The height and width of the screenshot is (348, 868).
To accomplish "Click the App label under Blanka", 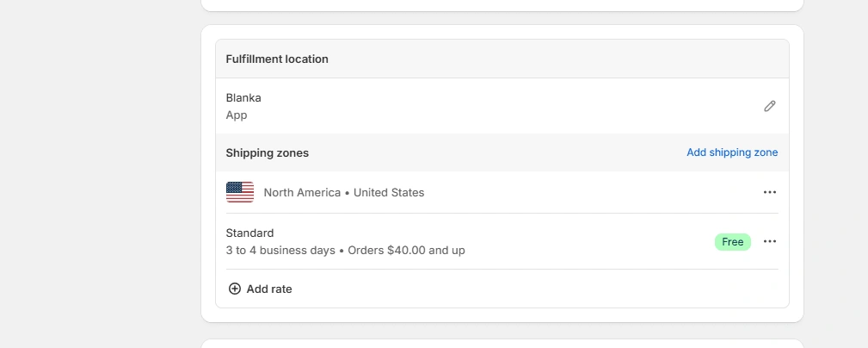I will click(237, 115).
